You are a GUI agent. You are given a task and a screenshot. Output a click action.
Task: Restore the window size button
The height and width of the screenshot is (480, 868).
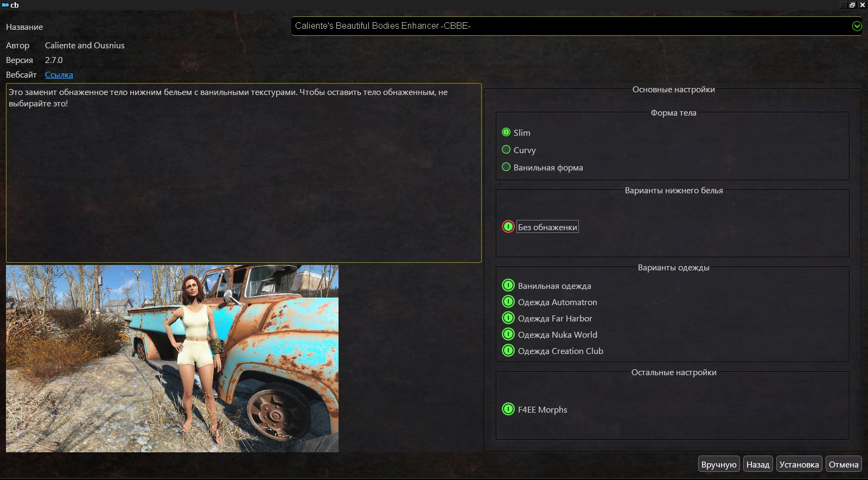(852, 5)
